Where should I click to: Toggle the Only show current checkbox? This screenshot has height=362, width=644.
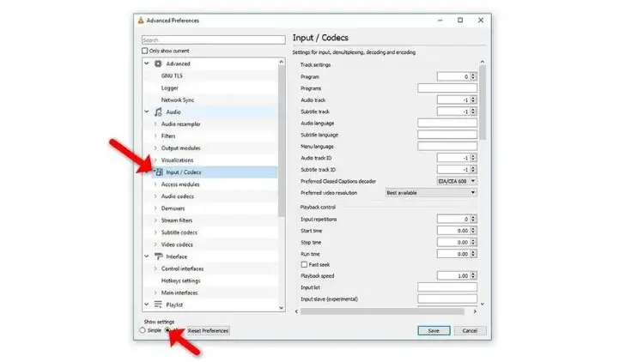145,51
